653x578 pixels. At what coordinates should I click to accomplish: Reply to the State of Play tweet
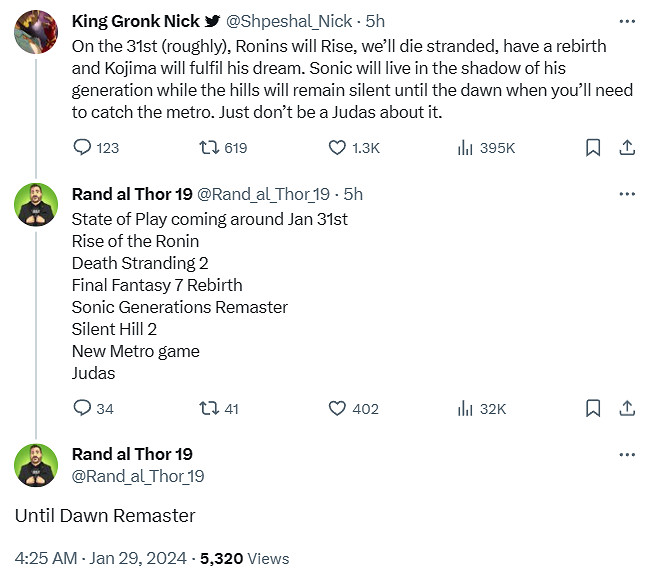click(83, 408)
